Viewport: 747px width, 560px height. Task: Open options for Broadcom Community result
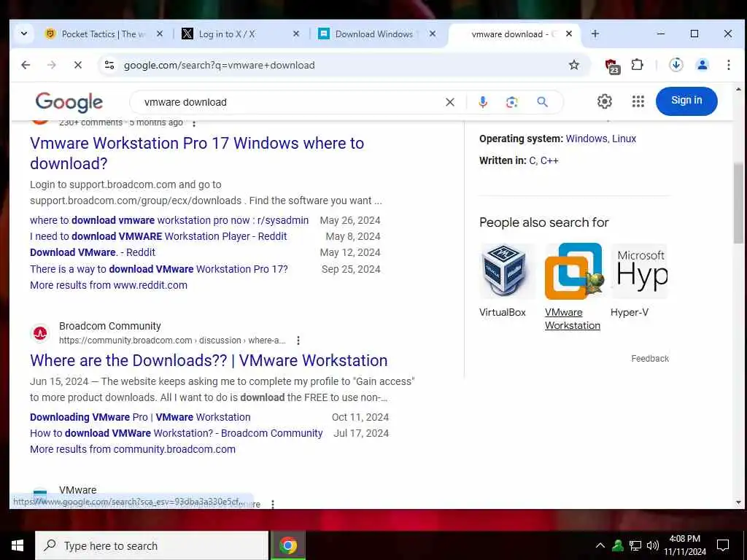(298, 341)
